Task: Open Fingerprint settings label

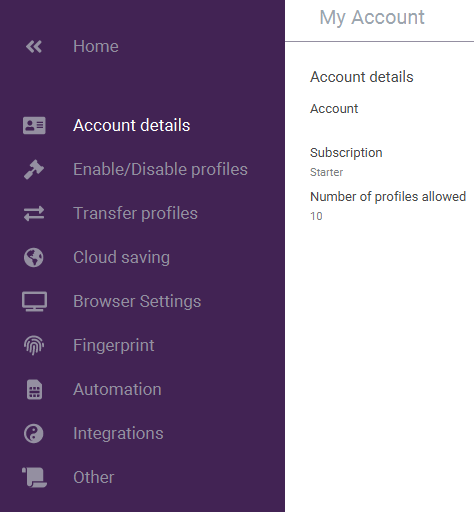Action: (114, 345)
